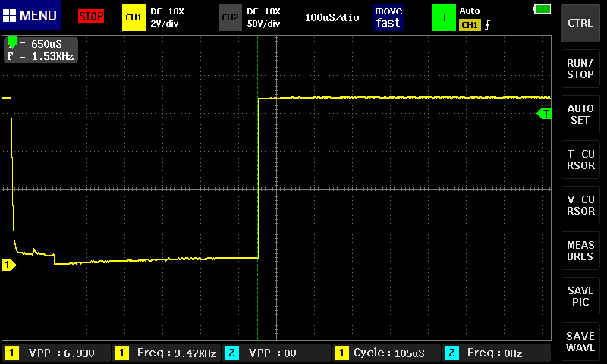Click the windows grid icon in MENU
The width and height of the screenshot is (607, 364).
pyautogui.click(x=9, y=15)
